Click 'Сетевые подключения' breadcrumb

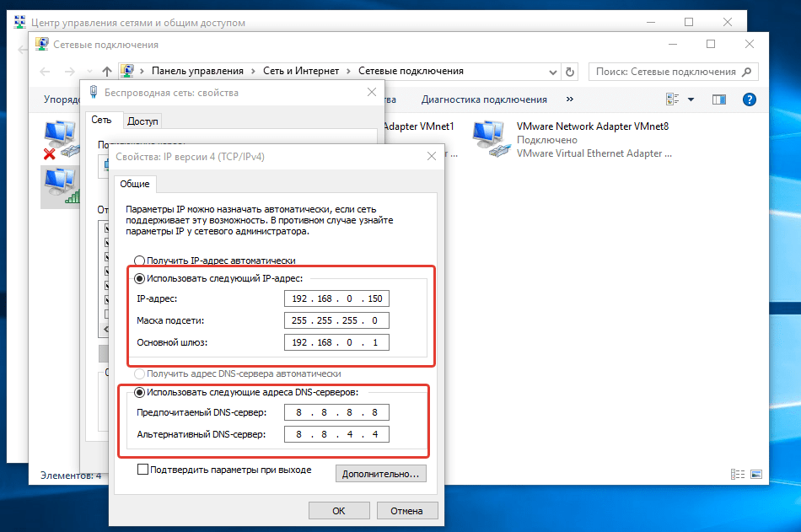411,71
